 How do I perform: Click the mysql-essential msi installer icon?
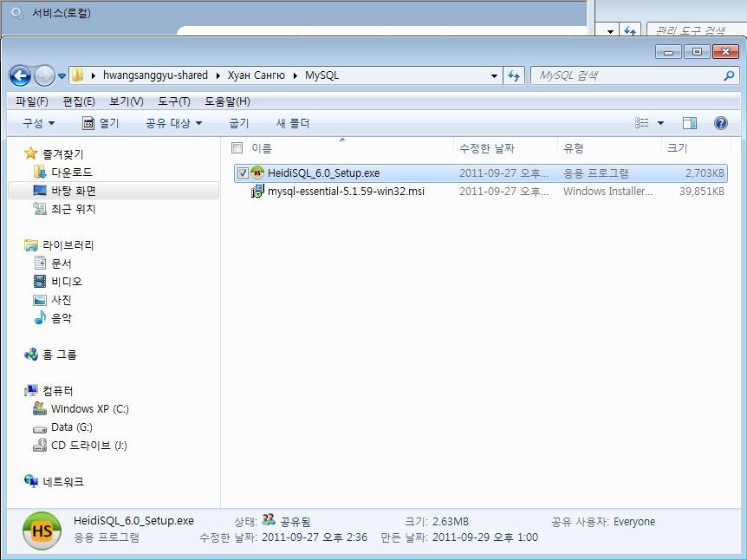(257, 191)
